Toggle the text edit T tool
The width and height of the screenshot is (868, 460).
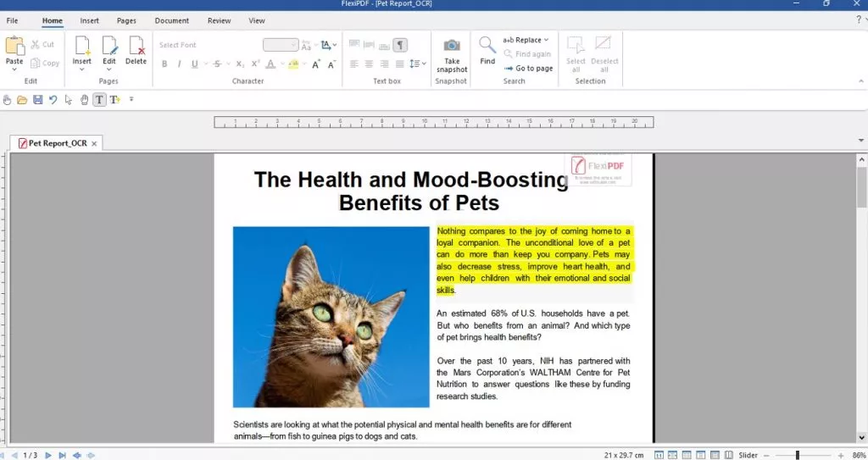[x=99, y=100]
